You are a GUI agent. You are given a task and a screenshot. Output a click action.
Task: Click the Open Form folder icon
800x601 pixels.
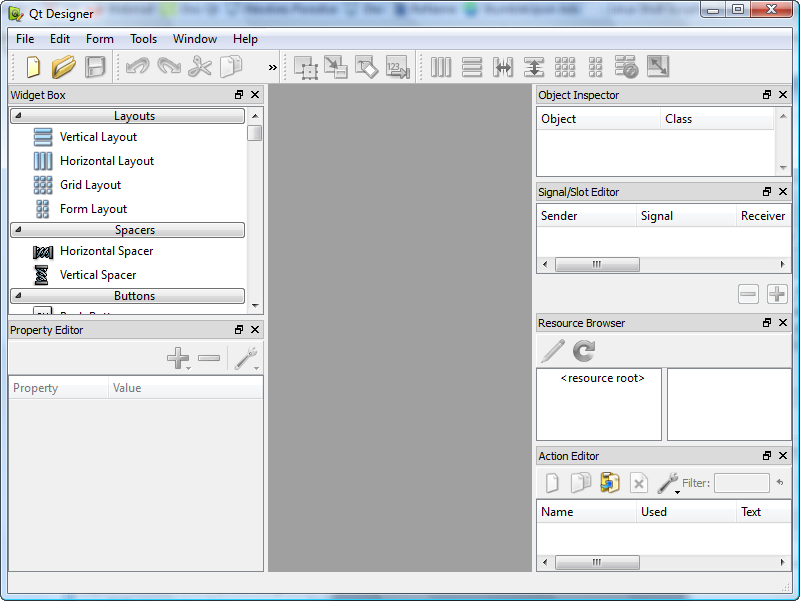(x=64, y=67)
